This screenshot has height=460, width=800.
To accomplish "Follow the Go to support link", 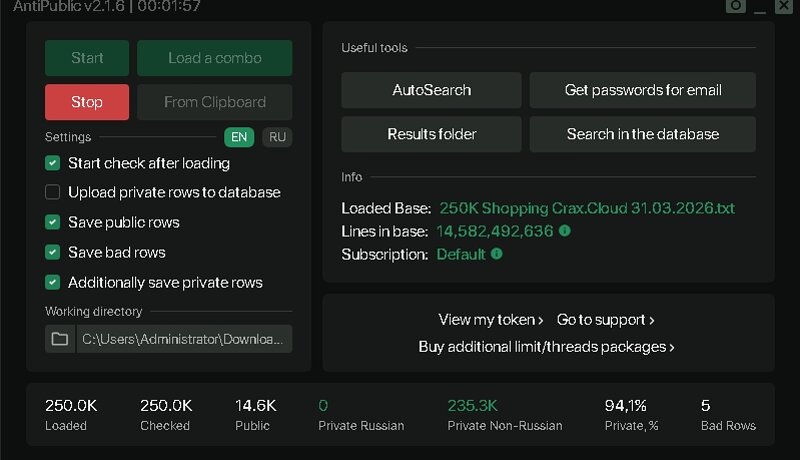I will 605,320.
